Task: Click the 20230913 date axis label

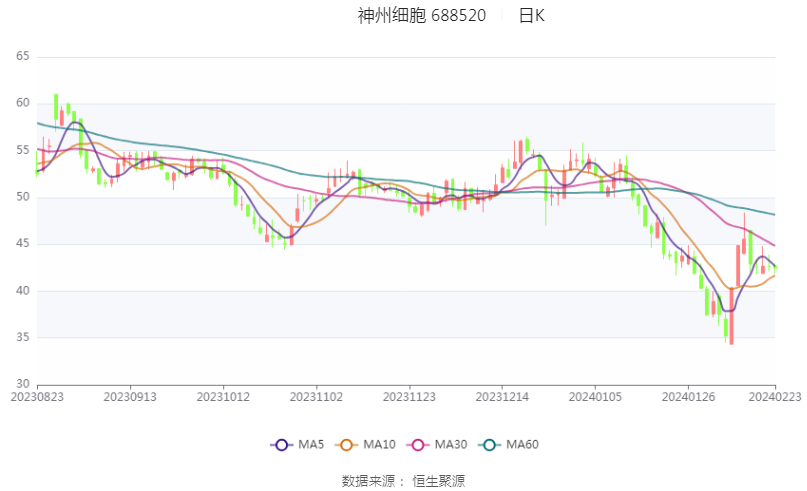Action: pos(130,397)
